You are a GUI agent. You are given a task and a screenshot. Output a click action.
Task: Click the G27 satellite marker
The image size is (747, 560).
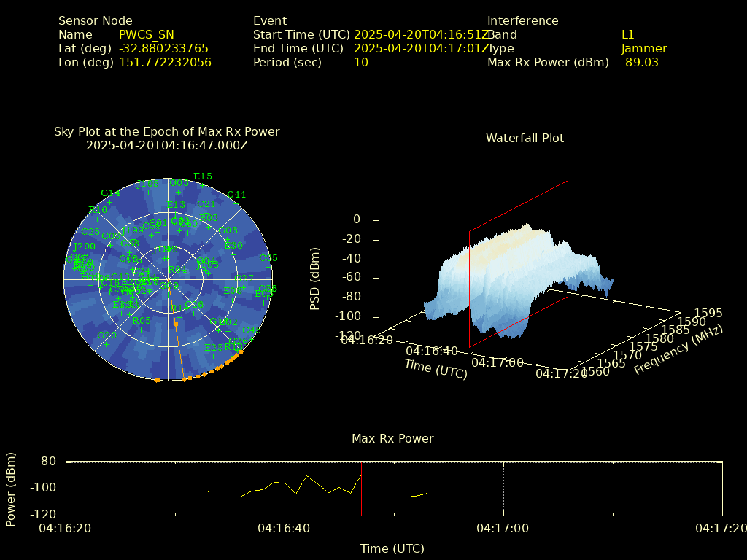pos(244,287)
